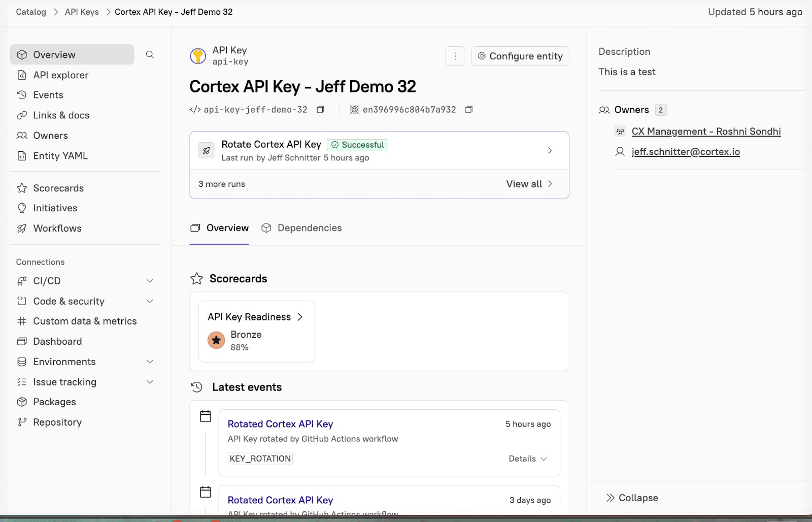The height and width of the screenshot is (522, 812).
Task: Click the Rotate Cortex API Key rocket icon
Action: [x=207, y=151]
